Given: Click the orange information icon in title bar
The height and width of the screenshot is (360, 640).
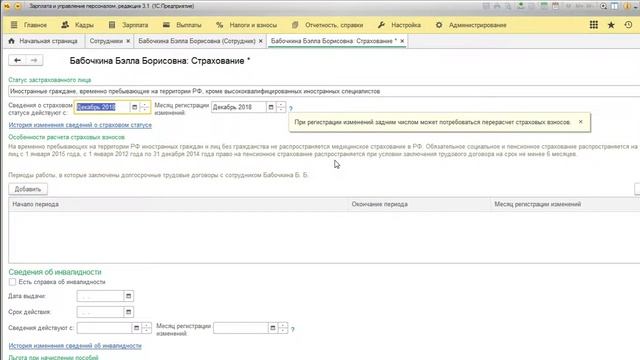Looking at the screenshot, I should tap(627, 6).
